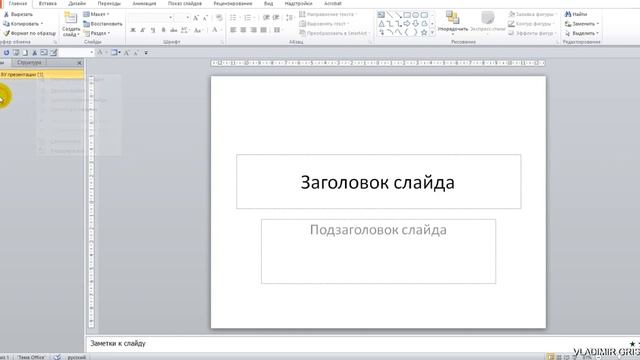
Task: Activate Формат по образцу (Format Painter)
Action: pos(29,33)
